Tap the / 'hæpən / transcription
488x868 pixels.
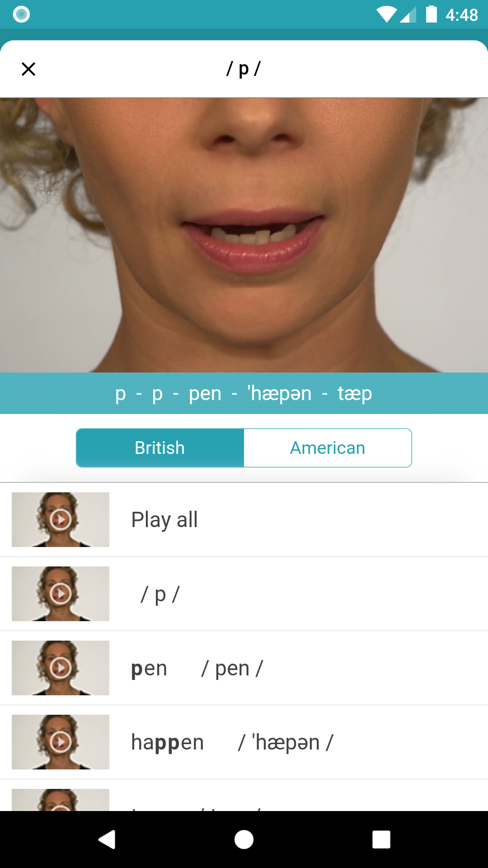point(286,743)
